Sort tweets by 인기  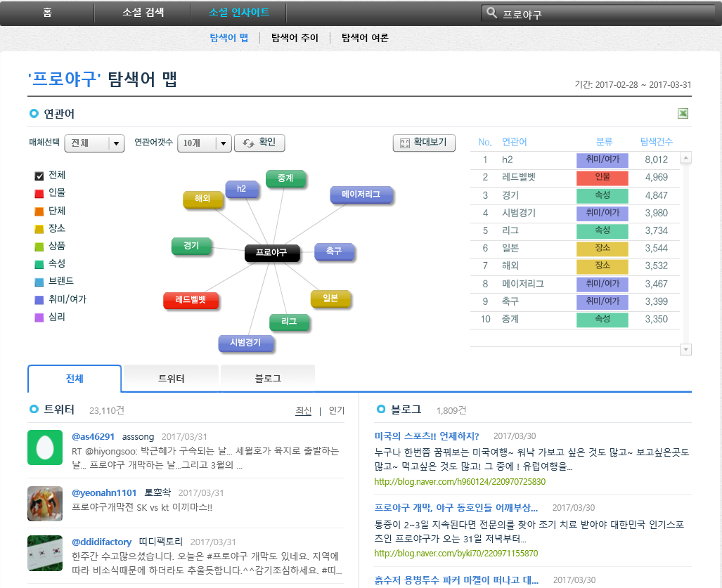point(337,410)
